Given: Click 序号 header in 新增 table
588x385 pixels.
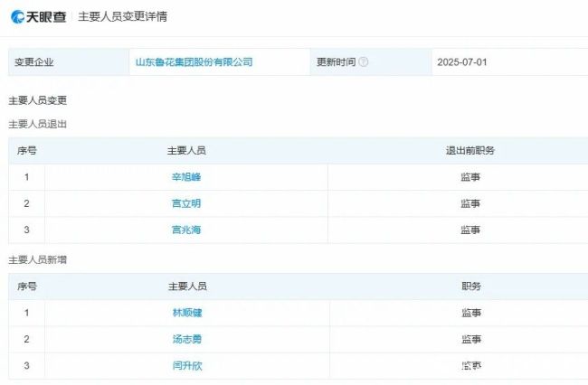Looking at the screenshot, I should coord(26,286).
